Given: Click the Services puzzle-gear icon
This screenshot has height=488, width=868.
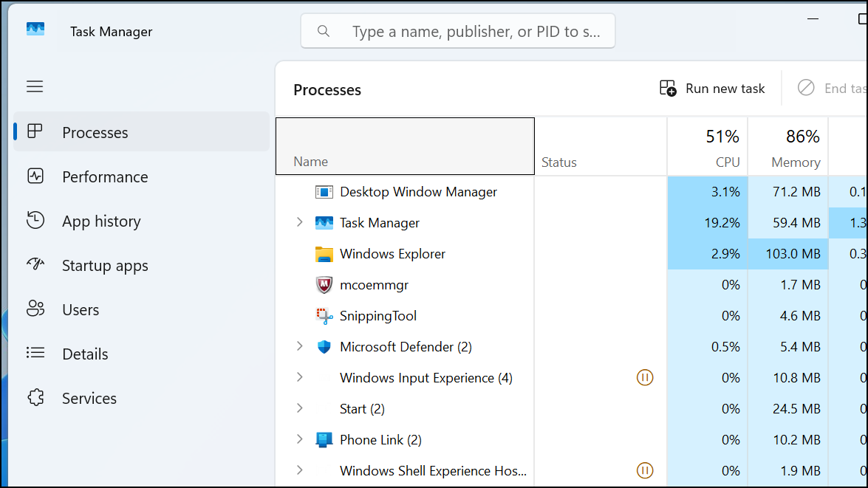Looking at the screenshot, I should pyautogui.click(x=35, y=397).
